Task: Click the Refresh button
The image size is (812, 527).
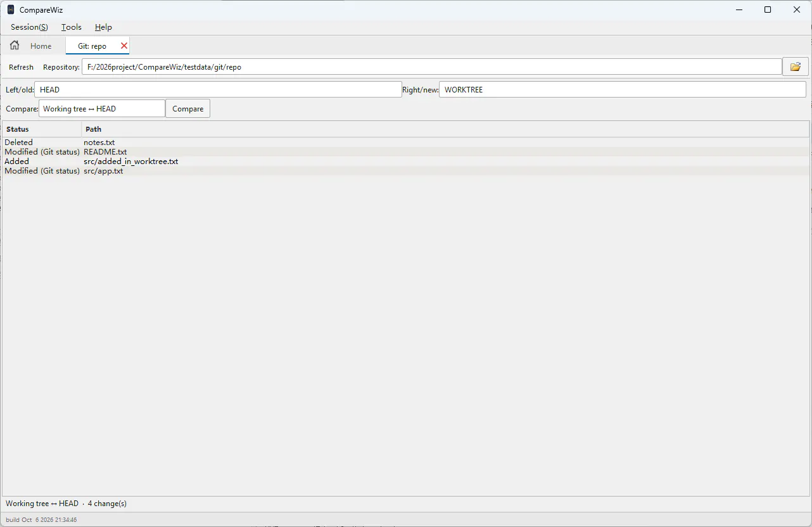Action: pyautogui.click(x=22, y=67)
